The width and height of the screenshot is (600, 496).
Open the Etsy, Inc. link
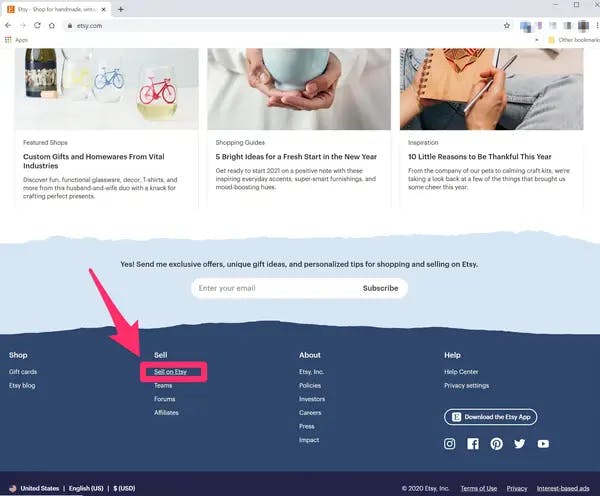pos(311,372)
